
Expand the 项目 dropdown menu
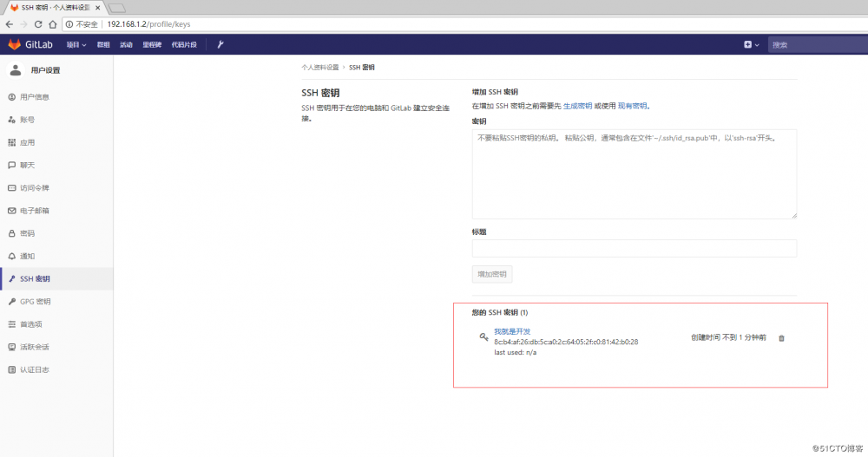76,45
